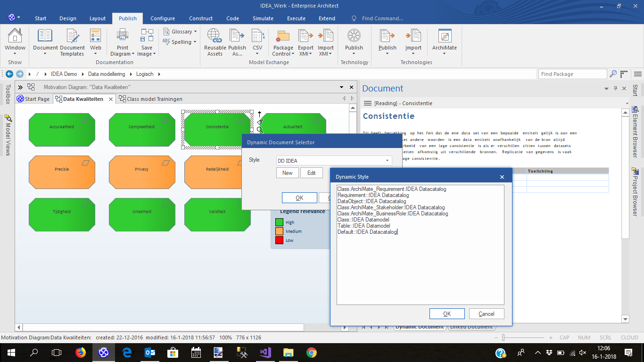This screenshot has width=644, height=362.
Task: Open Technology Publish ribbon icon
Action: coord(354,41)
